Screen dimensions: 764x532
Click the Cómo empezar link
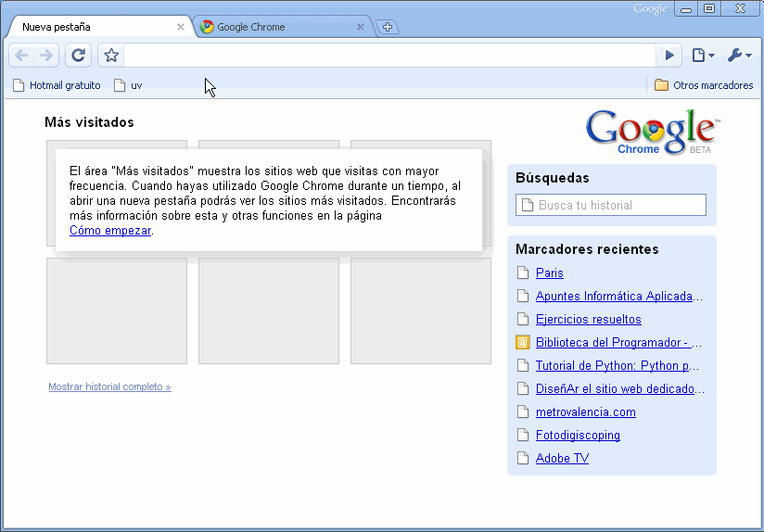click(x=110, y=231)
